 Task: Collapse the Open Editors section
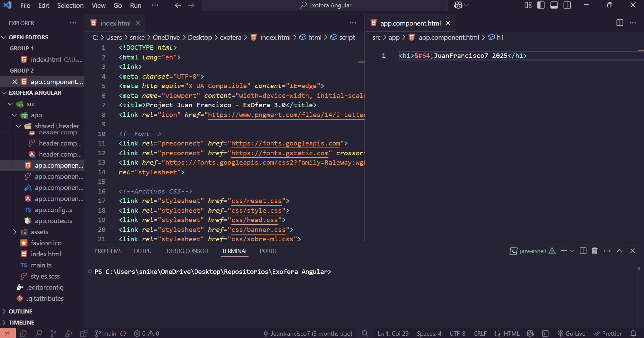coord(4,37)
